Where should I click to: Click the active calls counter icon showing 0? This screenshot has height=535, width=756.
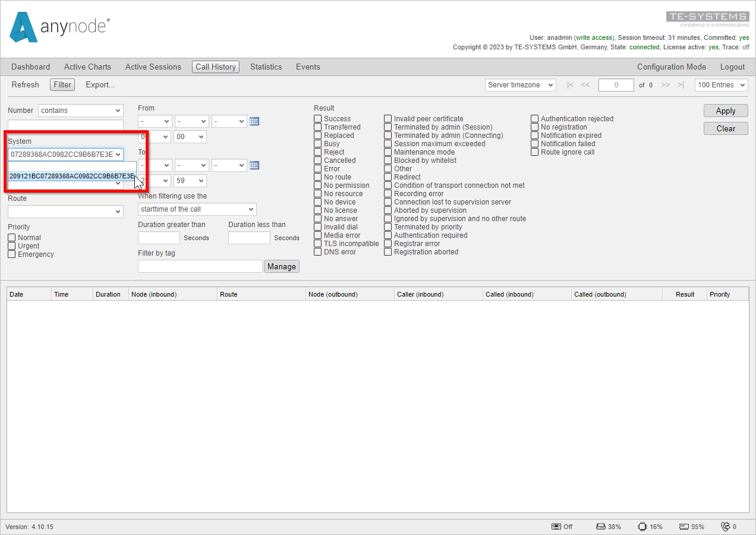[728, 527]
